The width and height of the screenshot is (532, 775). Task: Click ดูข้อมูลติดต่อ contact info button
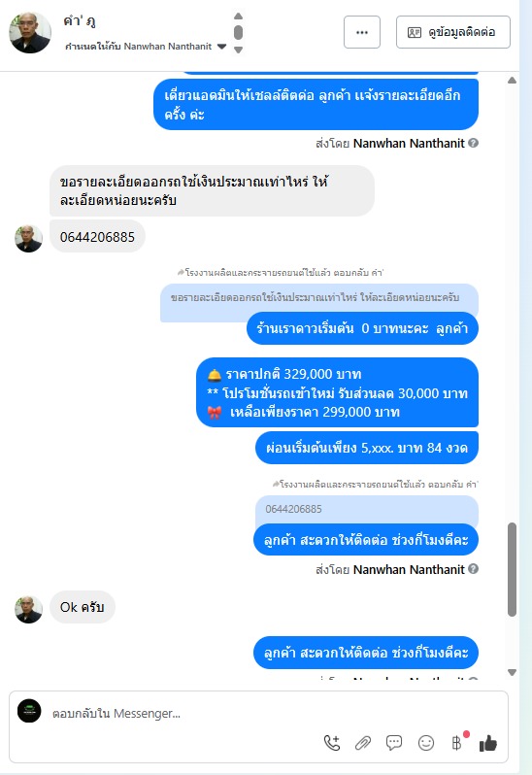coord(453,32)
